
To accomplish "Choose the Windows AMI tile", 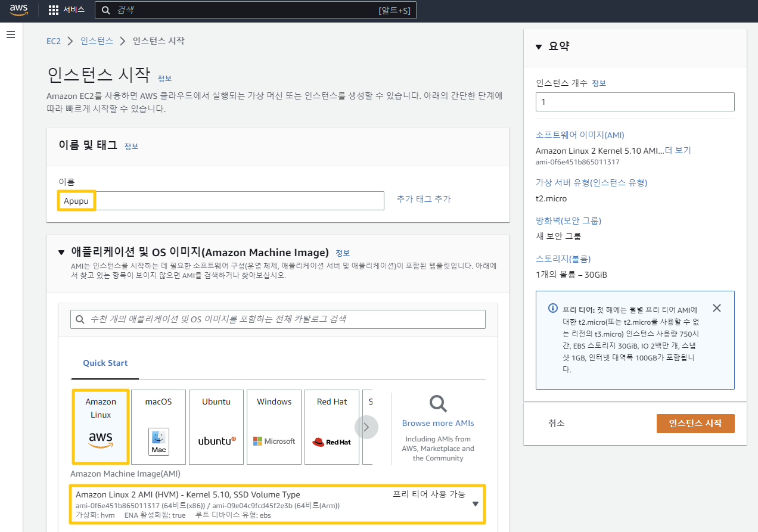I will coord(274,427).
